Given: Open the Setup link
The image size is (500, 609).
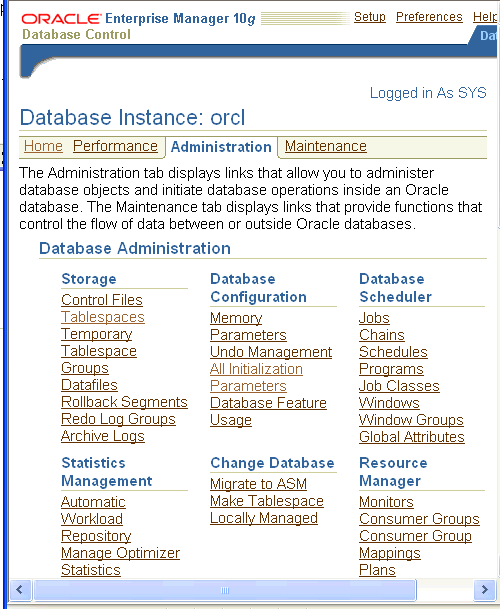Looking at the screenshot, I should point(369,17).
